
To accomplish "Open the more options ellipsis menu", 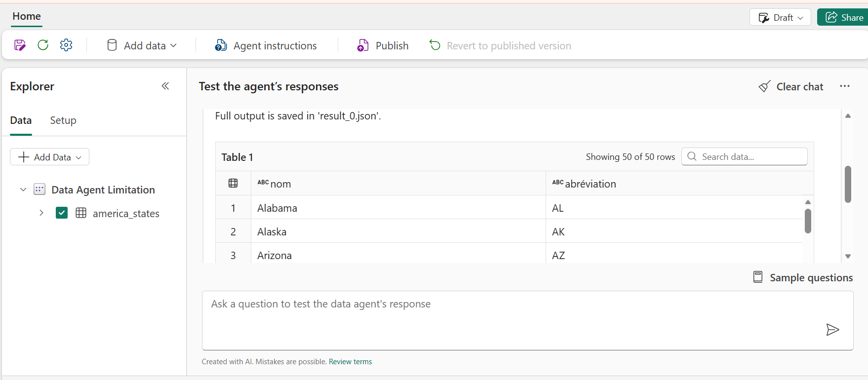I will (845, 86).
